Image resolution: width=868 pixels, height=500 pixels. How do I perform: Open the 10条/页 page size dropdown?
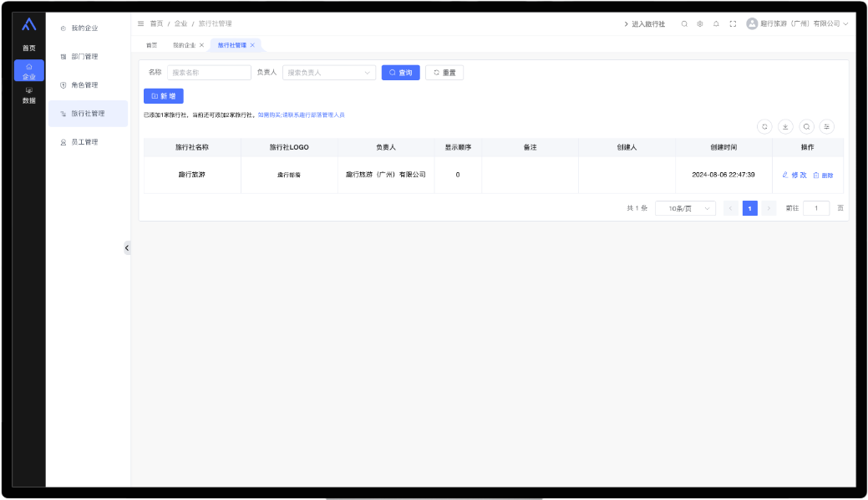(x=685, y=208)
